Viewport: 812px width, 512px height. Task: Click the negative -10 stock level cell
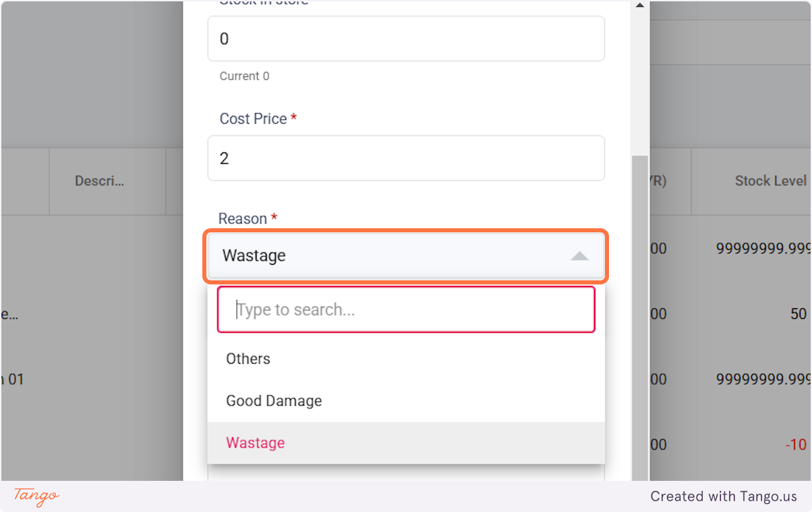point(795,445)
